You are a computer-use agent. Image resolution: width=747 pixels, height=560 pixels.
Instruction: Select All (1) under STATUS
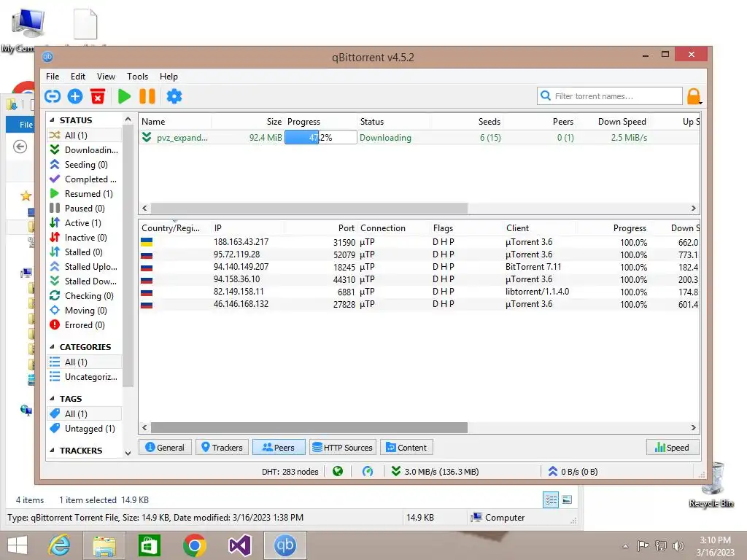84,135
